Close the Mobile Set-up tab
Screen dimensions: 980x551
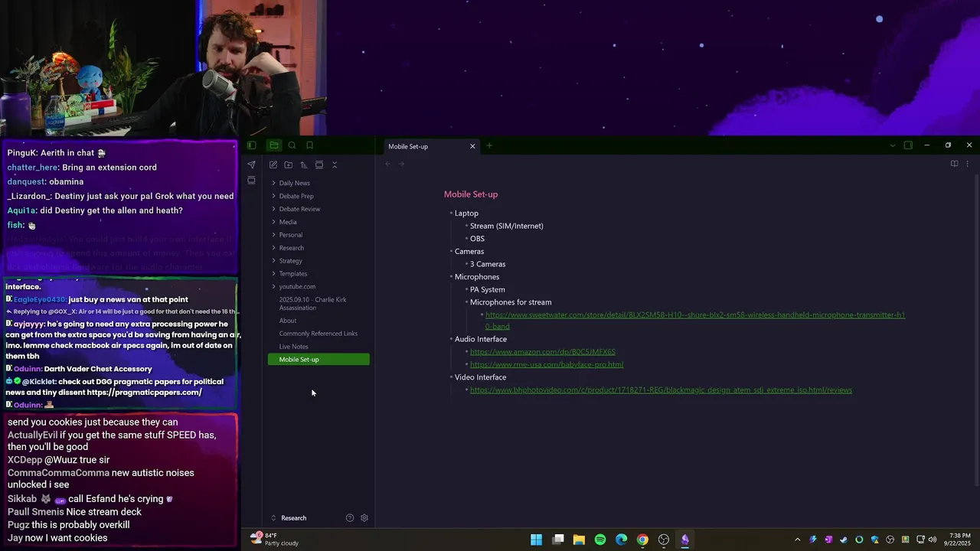pos(472,146)
